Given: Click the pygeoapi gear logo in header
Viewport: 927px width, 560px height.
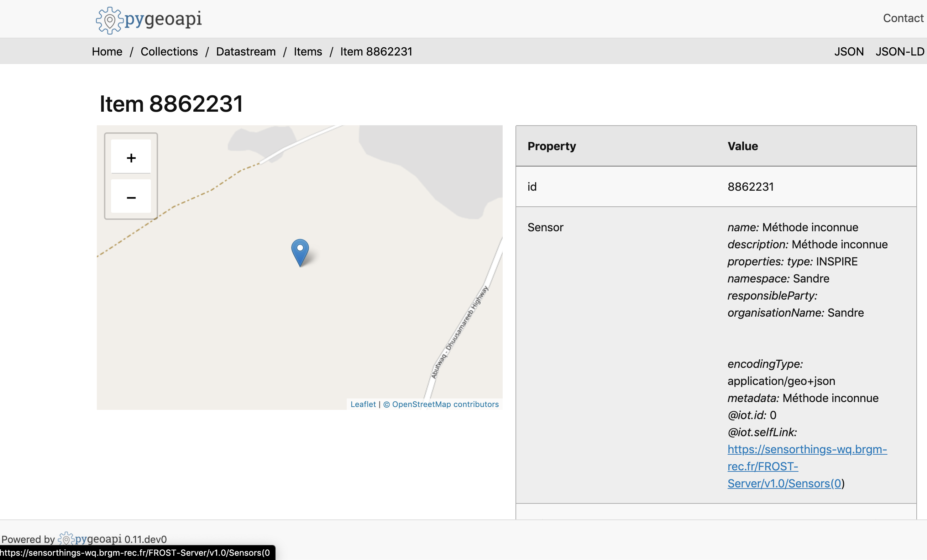Looking at the screenshot, I should [x=110, y=20].
